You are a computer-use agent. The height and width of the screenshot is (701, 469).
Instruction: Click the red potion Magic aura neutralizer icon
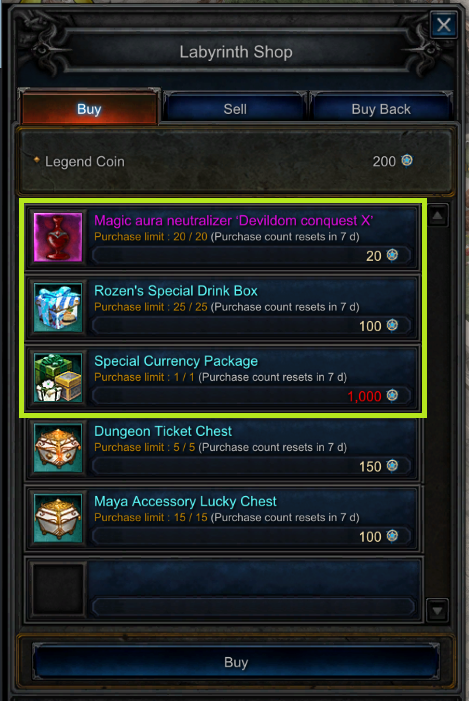click(x=58, y=237)
